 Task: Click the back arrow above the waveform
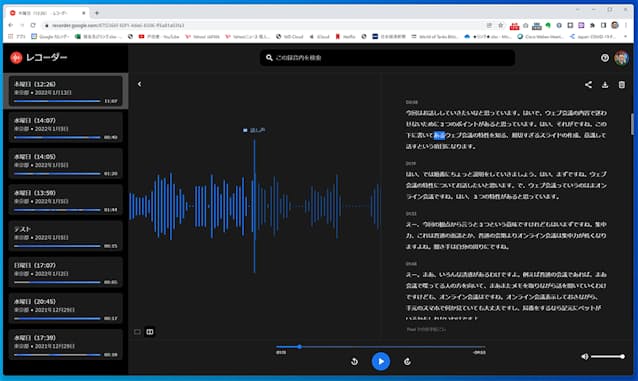coord(140,84)
